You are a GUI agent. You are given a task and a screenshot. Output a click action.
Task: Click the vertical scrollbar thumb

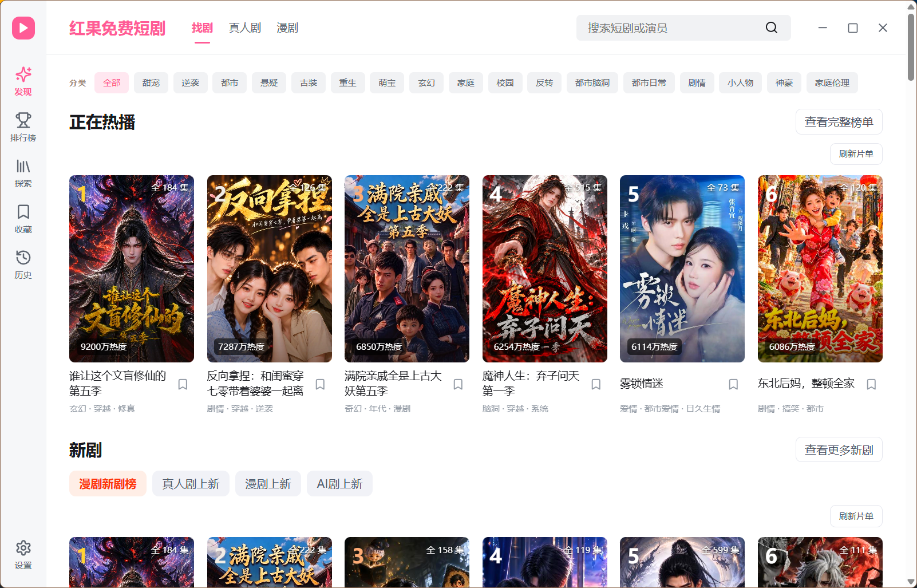[x=911, y=47]
